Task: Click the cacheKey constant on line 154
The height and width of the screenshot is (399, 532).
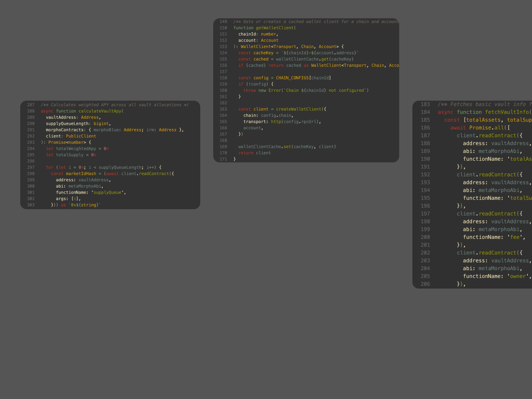Action: click(x=263, y=53)
